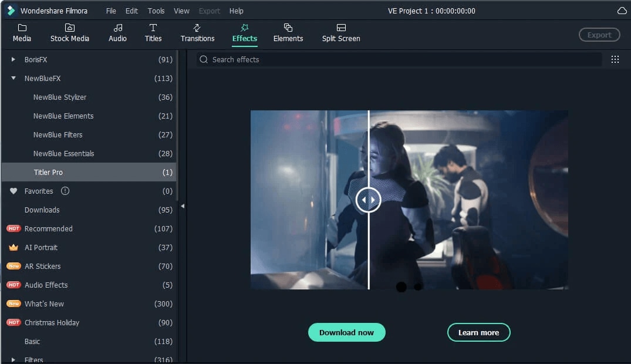Open the grid view options icon
This screenshot has height=364, width=631.
coord(615,60)
